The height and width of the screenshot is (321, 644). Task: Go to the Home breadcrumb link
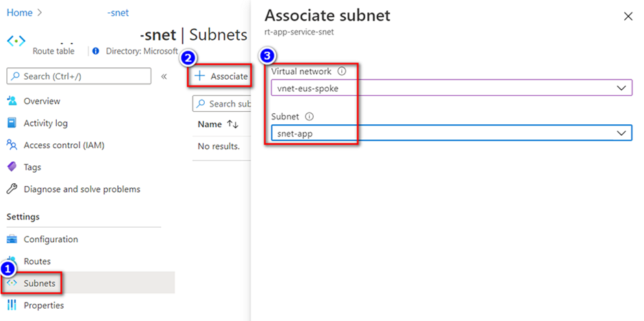tap(19, 12)
